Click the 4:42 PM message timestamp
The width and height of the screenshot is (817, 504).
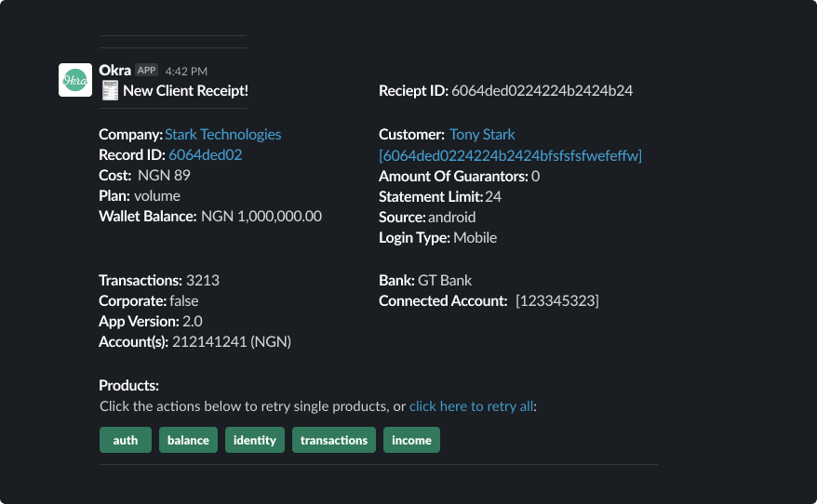coord(186,72)
